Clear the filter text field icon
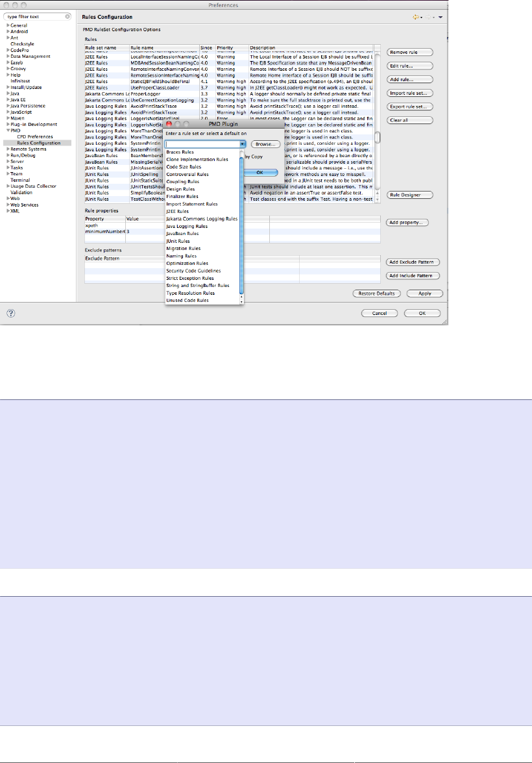This screenshot has height=763, width=532. click(x=67, y=16)
